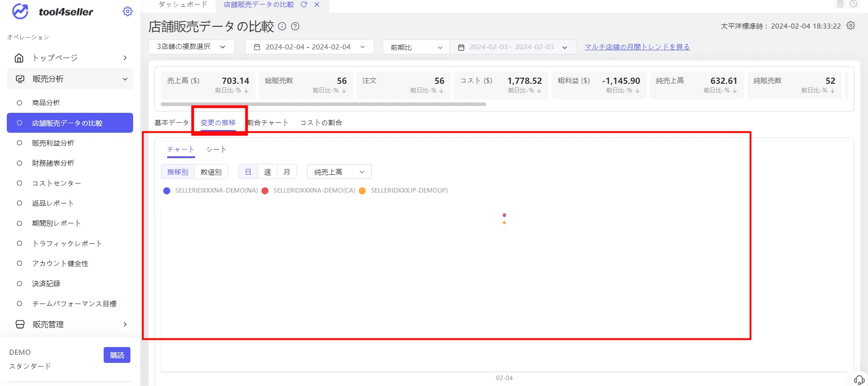Open the 2024-02-04 date range picker

click(309, 47)
